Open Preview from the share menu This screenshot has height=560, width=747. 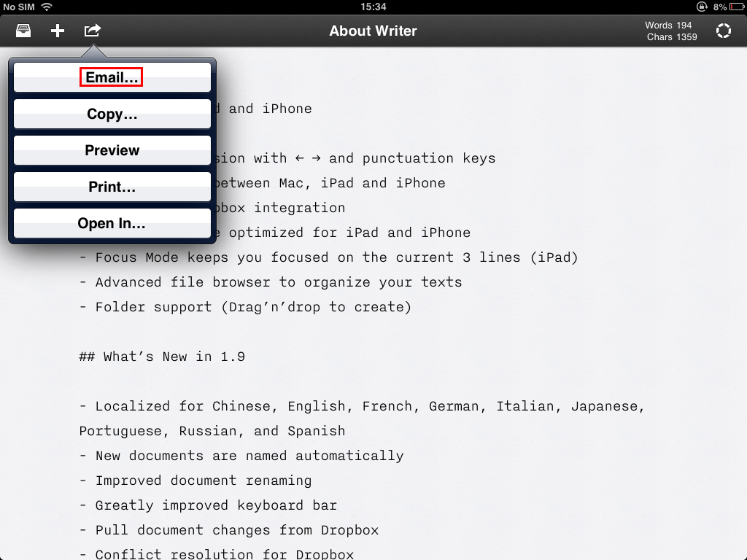pos(112,150)
